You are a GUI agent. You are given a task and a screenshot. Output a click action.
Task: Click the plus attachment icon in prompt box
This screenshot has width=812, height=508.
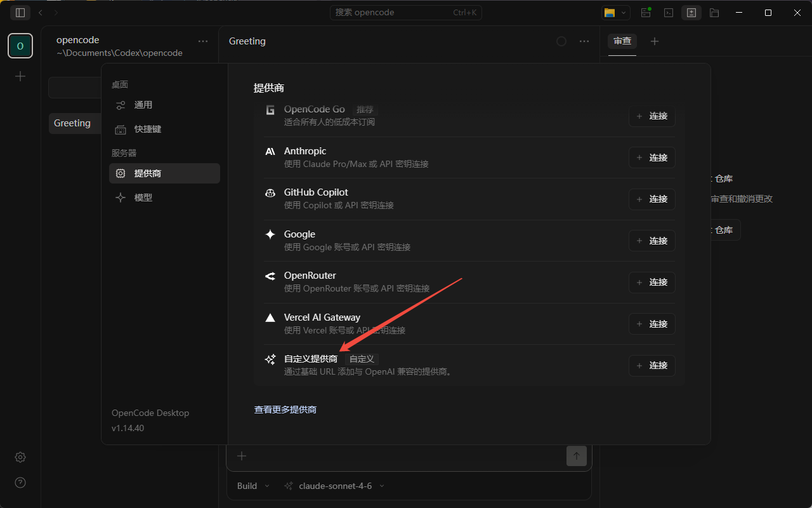click(242, 455)
